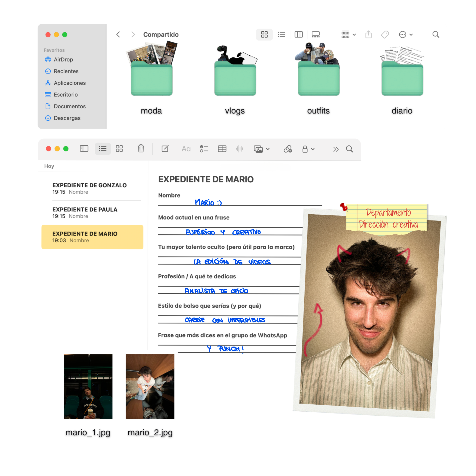Image resolution: width=476 pixels, height=476 pixels.
Task: Open Descargas in Finder sidebar
Action: pos(67,118)
